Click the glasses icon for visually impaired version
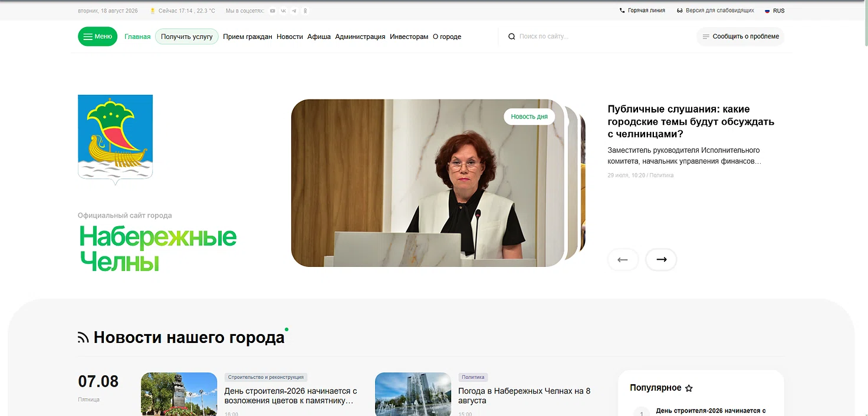This screenshot has height=416, width=868. [x=679, y=11]
